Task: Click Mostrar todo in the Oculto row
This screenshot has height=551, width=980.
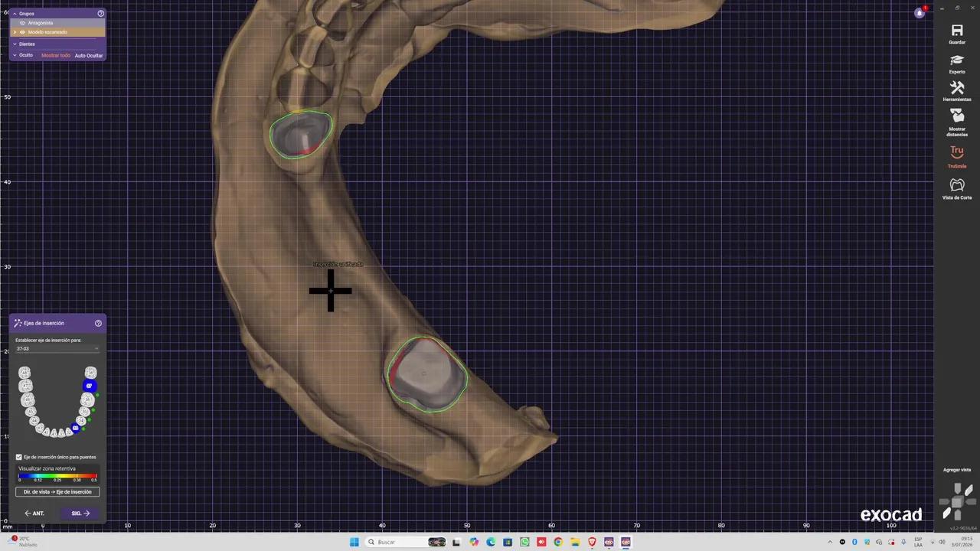Action: tap(56, 55)
